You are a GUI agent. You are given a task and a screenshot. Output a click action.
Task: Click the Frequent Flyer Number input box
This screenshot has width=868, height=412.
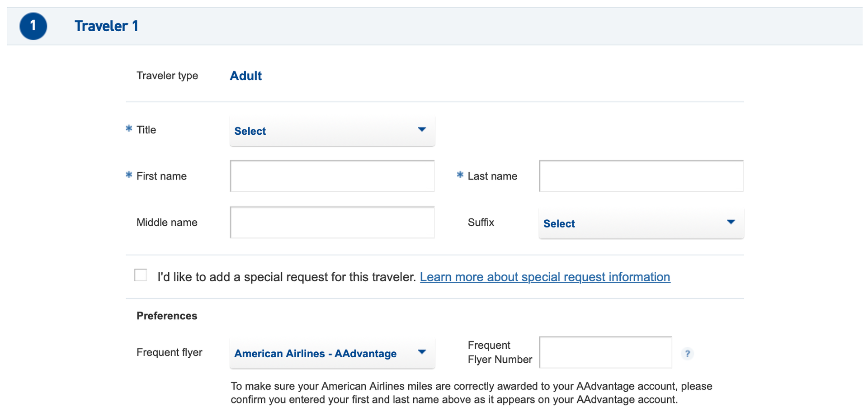click(605, 352)
